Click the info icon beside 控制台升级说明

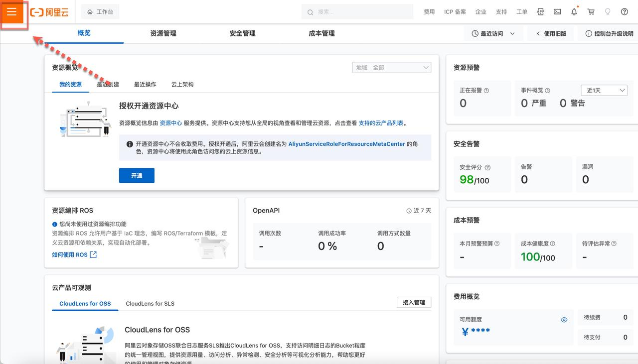coord(589,34)
